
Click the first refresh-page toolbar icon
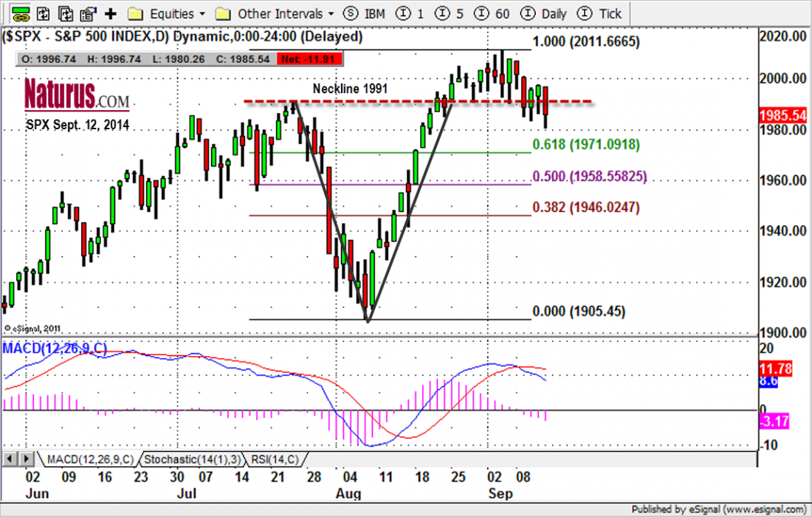[44, 13]
